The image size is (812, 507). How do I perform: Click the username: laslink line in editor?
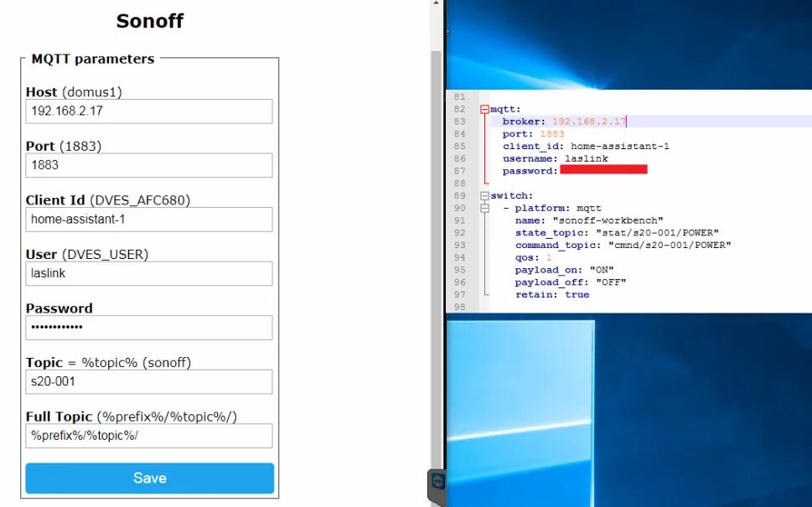tap(555, 158)
